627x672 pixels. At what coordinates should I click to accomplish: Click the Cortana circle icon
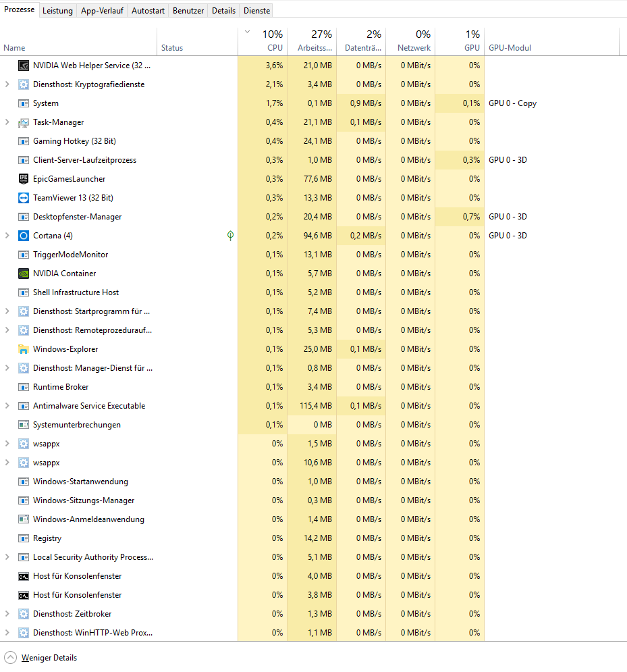click(24, 235)
